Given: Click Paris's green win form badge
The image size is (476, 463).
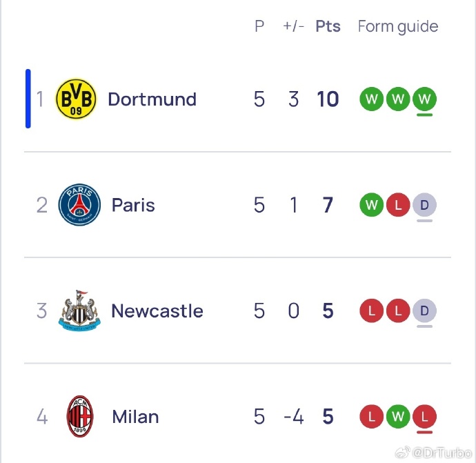Looking at the screenshot, I should point(372,205).
